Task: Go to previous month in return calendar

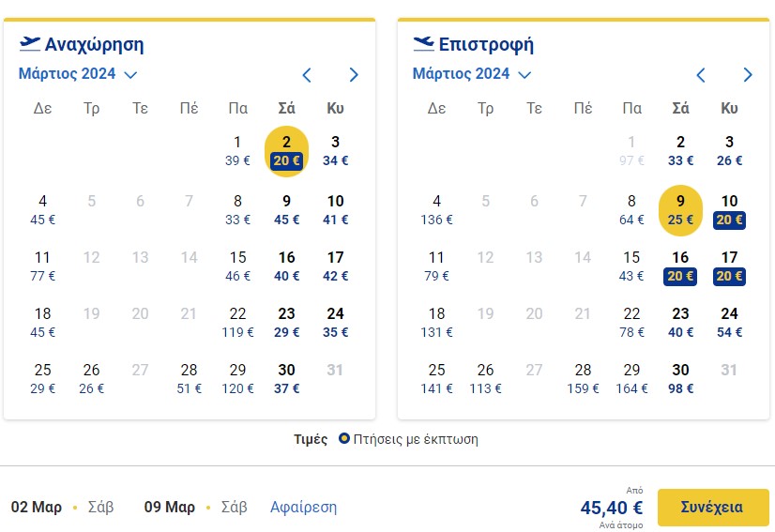Action: click(x=700, y=75)
